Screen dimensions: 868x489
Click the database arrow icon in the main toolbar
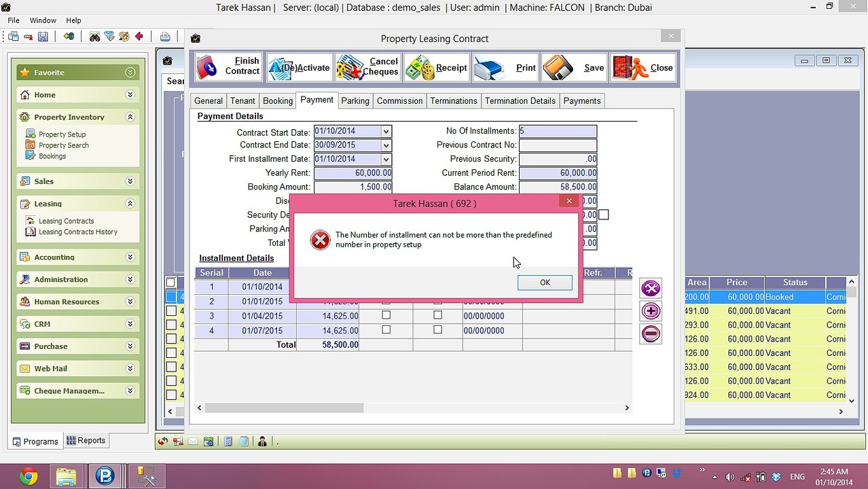click(x=69, y=37)
